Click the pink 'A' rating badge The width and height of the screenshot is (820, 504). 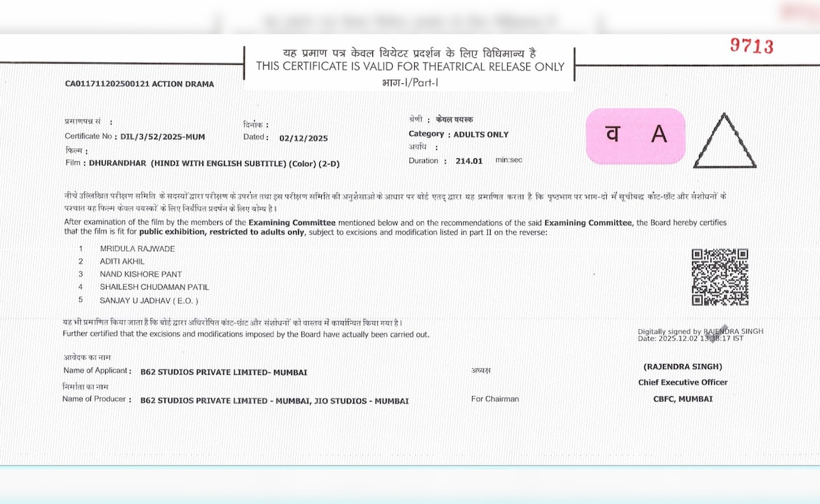point(635,135)
